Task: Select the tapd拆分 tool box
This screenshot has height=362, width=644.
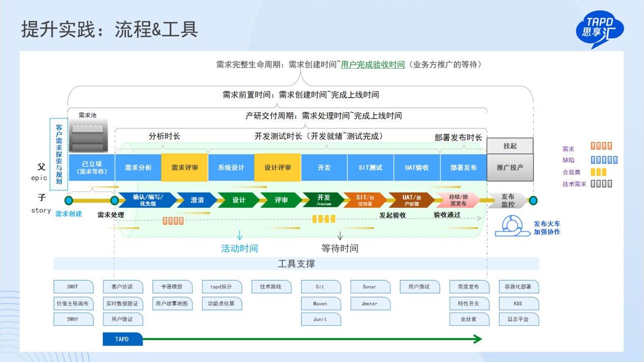Action: (222, 287)
